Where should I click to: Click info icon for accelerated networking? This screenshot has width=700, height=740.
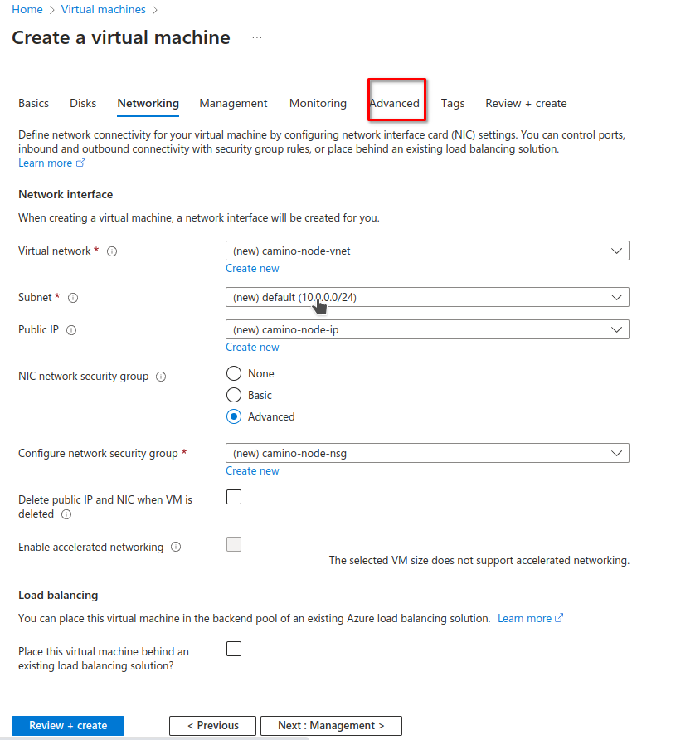pos(176,548)
